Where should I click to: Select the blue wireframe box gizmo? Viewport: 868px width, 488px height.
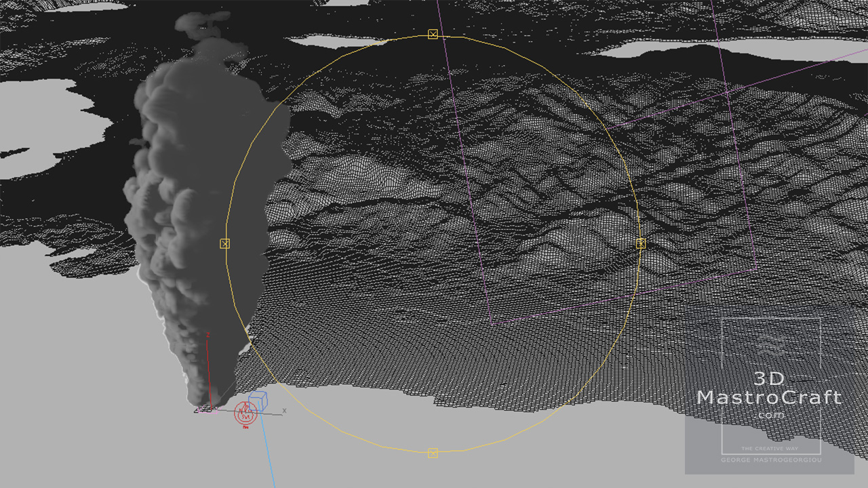(x=258, y=400)
